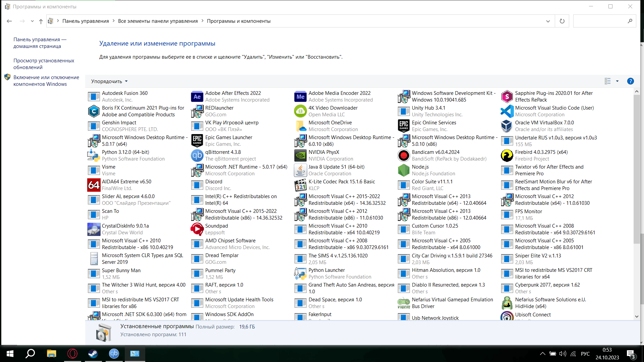The image size is (644, 362).
Task: Select the Adobe Media Encoder 2022 icon
Action: tap(301, 97)
